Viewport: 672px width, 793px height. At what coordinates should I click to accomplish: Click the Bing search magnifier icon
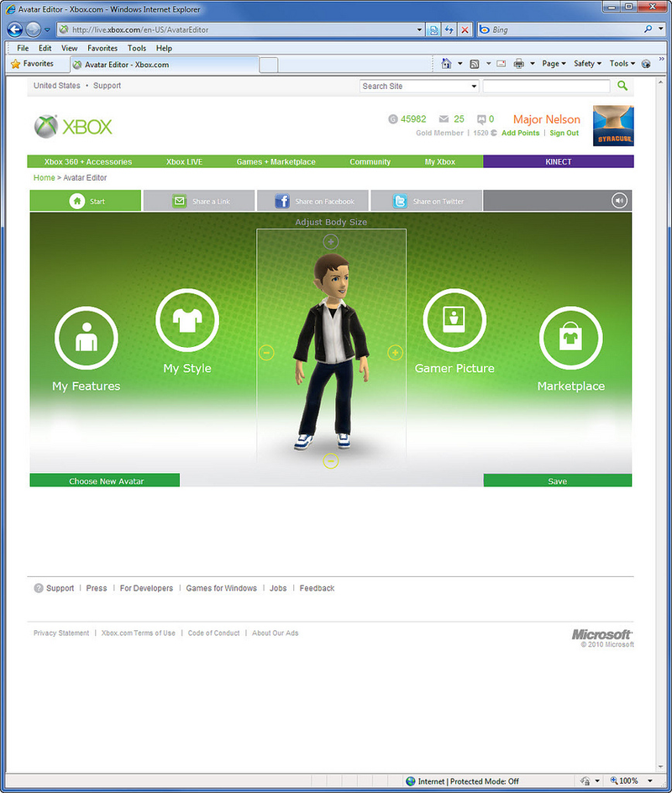[x=648, y=29]
